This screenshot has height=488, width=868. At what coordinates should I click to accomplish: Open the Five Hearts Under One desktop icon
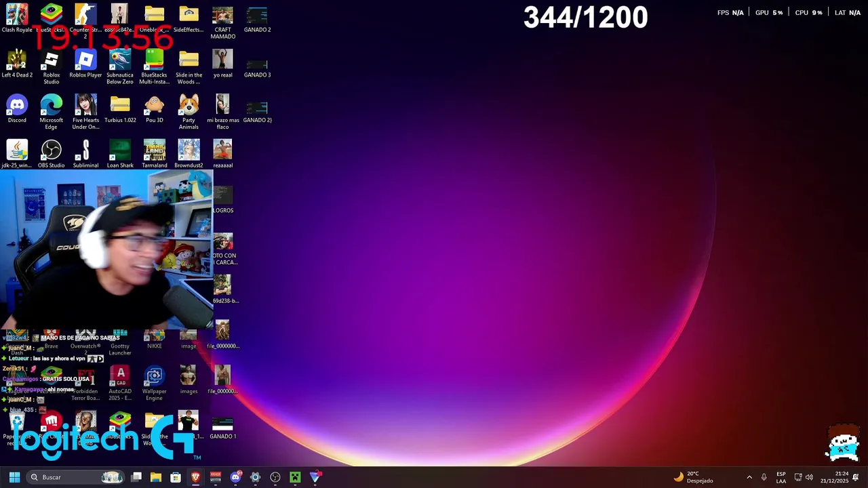85,113
